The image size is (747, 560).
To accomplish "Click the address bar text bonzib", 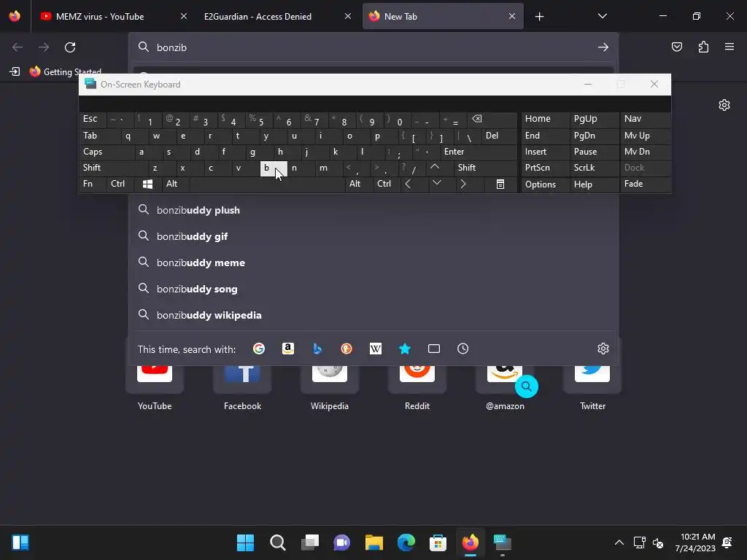I will (x=171, y=47).
